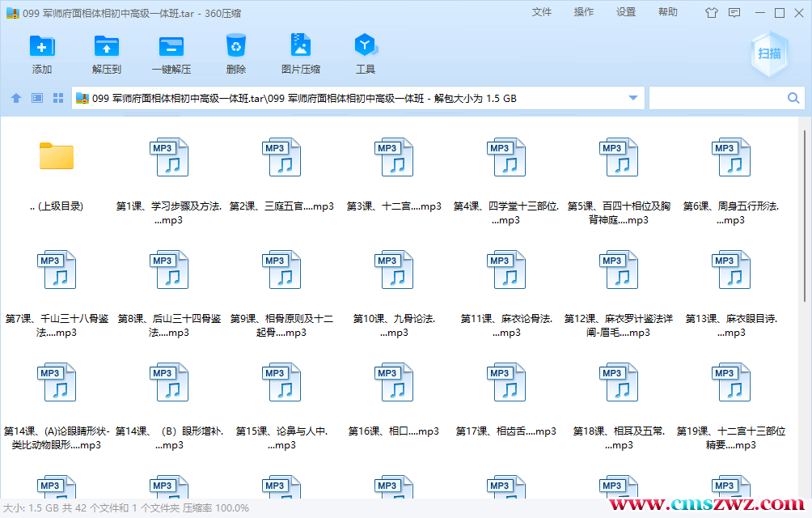
Task: Switch to large icon view mode
Action: pyautogui.click(x=57, y=97)
